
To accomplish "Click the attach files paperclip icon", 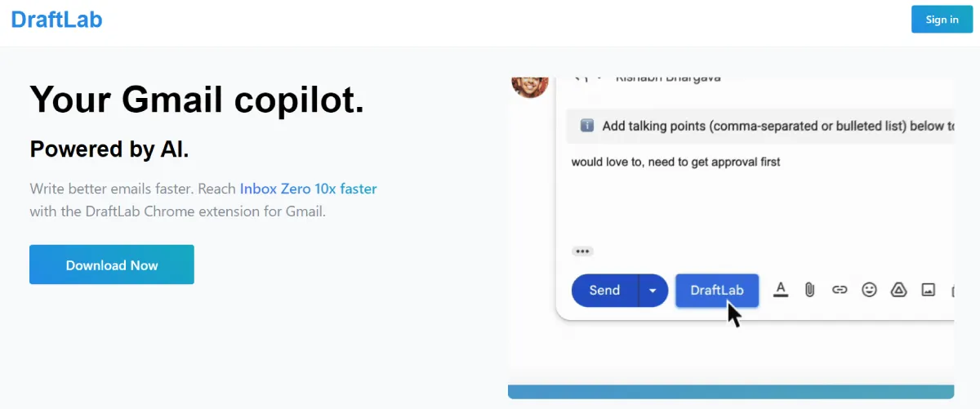I will (809, 289).
